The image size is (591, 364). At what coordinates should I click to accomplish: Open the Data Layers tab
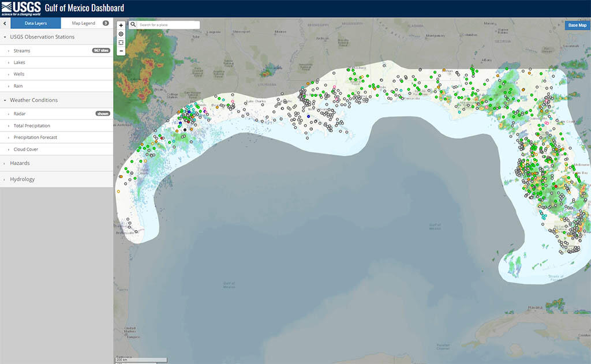pos(35,24)
